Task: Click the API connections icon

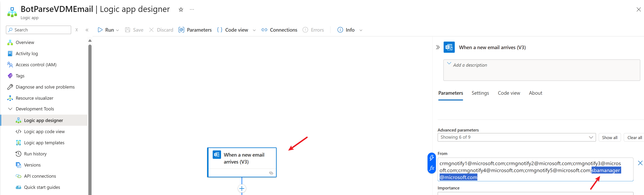Action: click(18, 176)
